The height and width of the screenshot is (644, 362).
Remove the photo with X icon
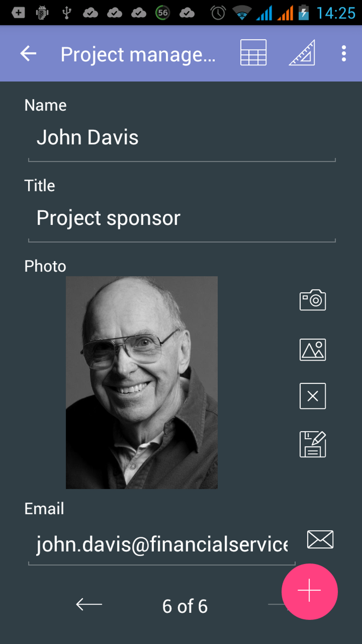point(313,396)
